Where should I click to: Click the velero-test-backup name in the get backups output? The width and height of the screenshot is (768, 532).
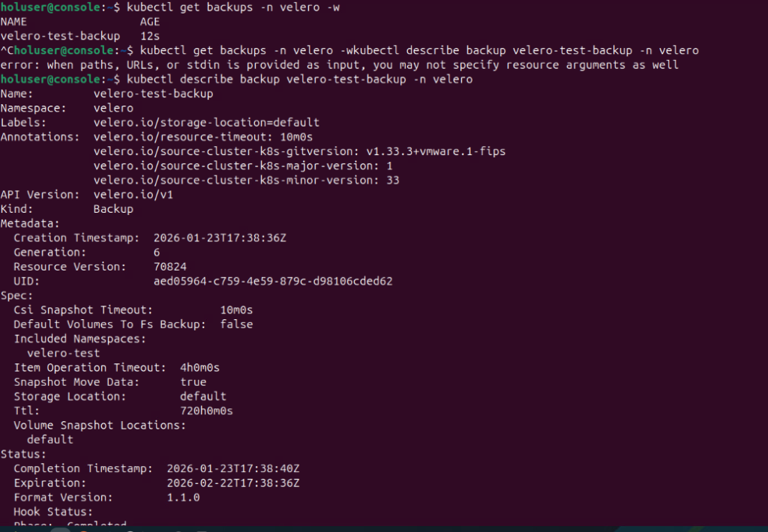(x=60, y=36)
